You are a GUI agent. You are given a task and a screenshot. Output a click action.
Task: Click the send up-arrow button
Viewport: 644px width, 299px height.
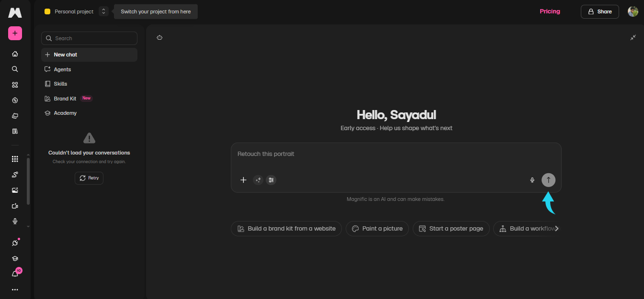pyautogui.click(x=549, y=180)
